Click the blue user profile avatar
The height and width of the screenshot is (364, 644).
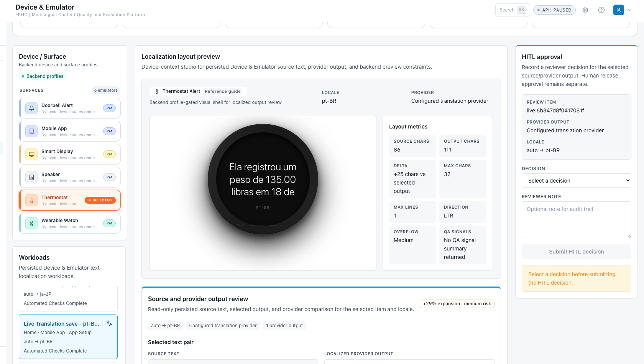click(x=619, y=10)
